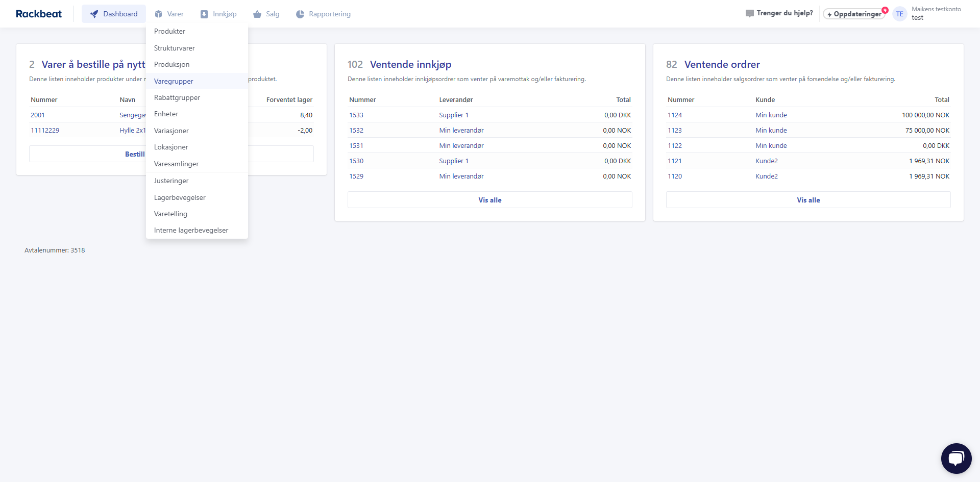Click the Salg basket icon
This screenshot has height=482, width=980.
257,14
